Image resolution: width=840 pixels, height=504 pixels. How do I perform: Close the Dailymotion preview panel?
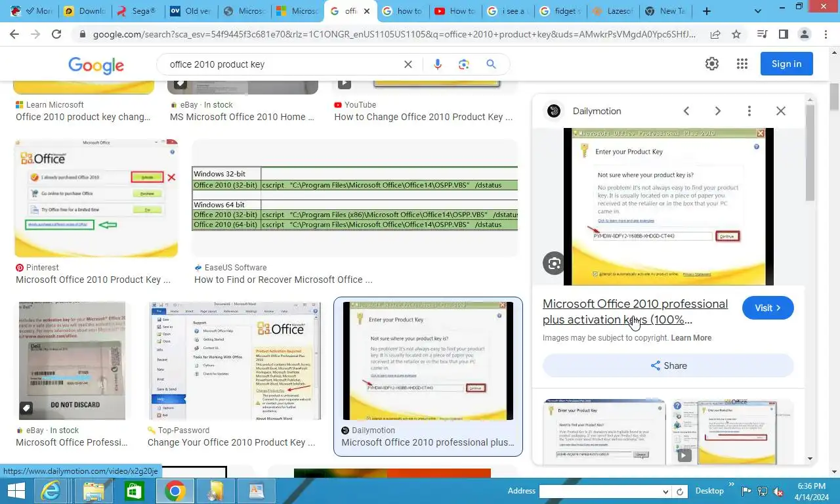(781, 111)
